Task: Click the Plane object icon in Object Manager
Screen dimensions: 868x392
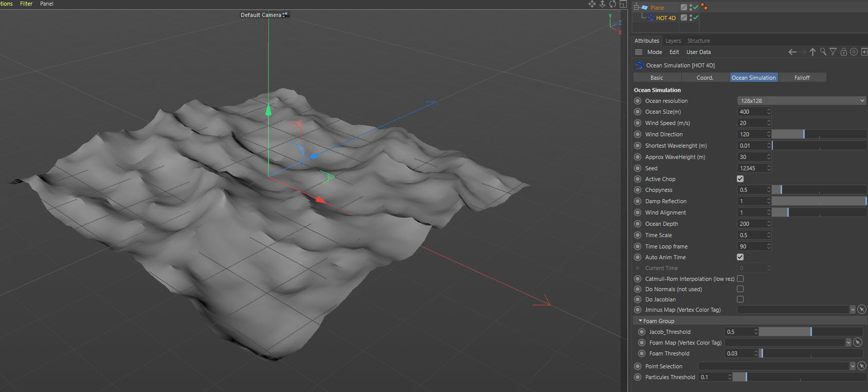Action: [x=644, y=8]
